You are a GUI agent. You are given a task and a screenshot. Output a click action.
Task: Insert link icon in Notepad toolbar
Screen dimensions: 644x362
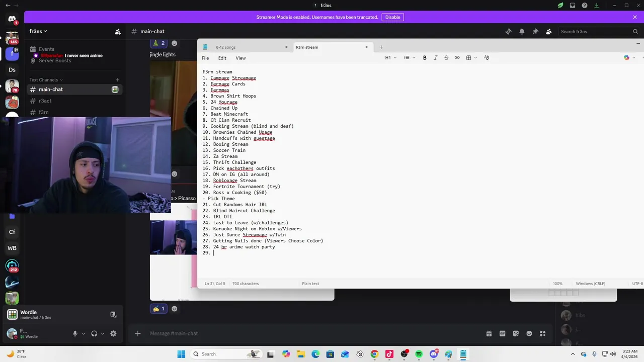(457, 58)
